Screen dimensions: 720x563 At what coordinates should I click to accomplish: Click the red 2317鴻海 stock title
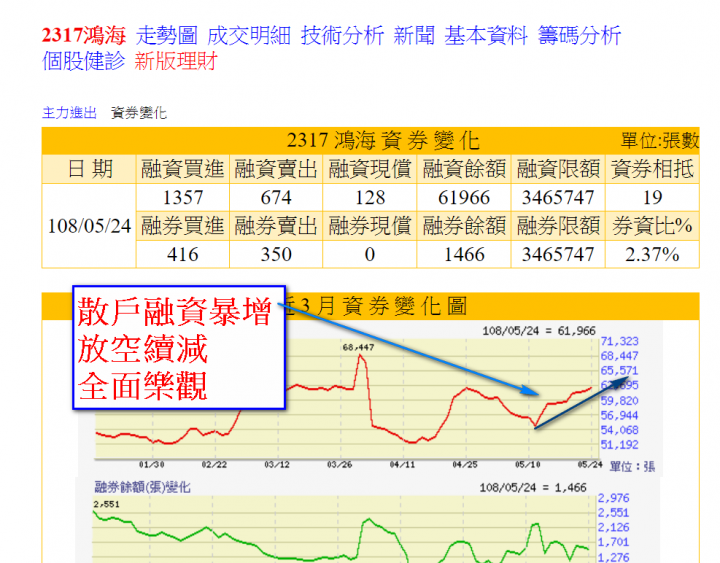pos(84,36)
